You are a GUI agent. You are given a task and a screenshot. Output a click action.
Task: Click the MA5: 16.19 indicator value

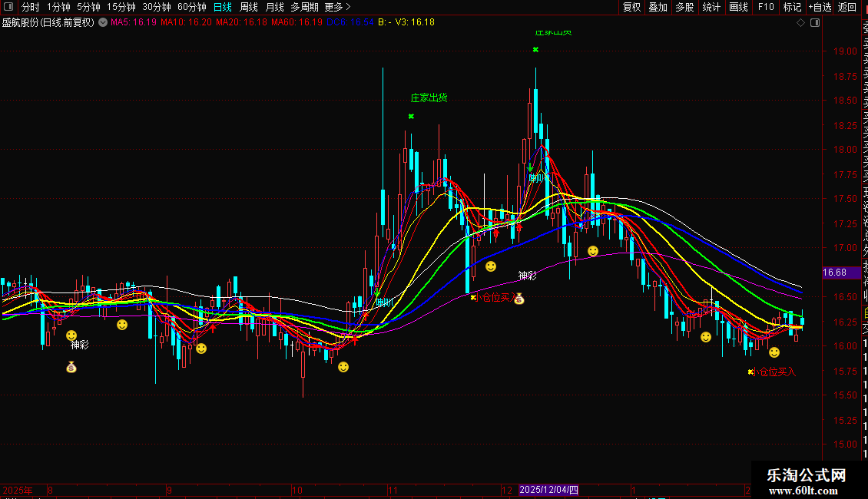(134, 22)
